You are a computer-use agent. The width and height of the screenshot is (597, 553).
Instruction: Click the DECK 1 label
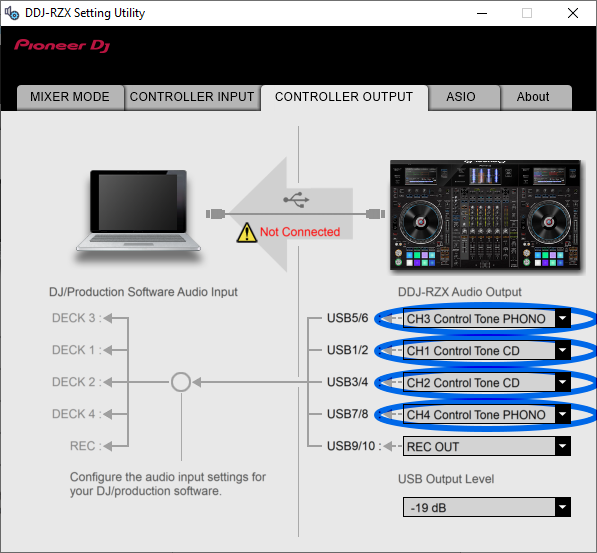coord(77,350)
